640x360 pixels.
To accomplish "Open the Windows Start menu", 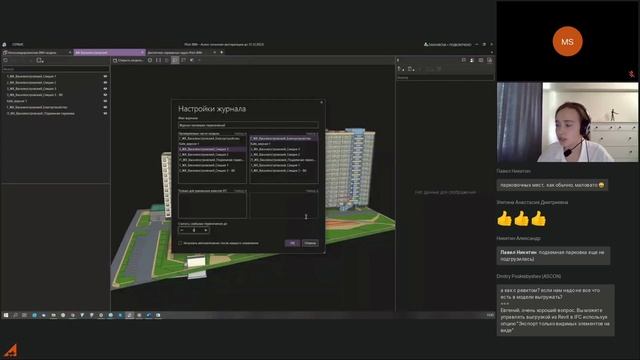I will pos(6,315).
